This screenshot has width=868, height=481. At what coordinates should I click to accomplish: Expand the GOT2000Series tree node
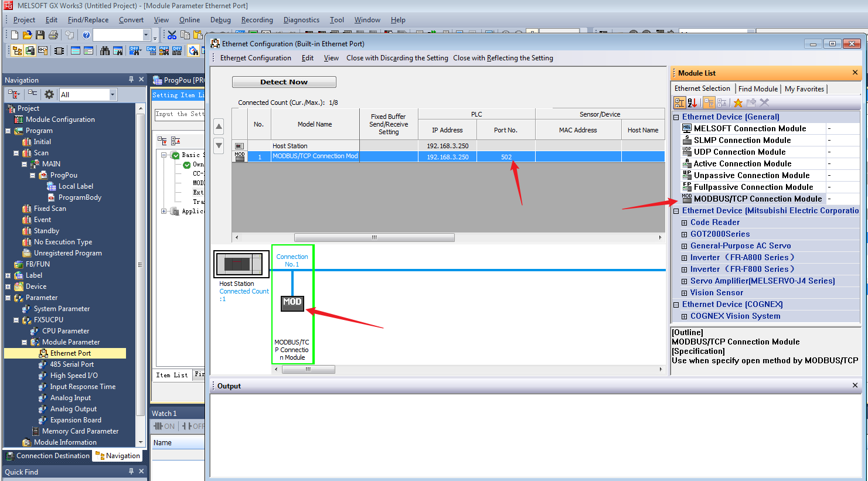pyautogui.click(x=684, y=234)
